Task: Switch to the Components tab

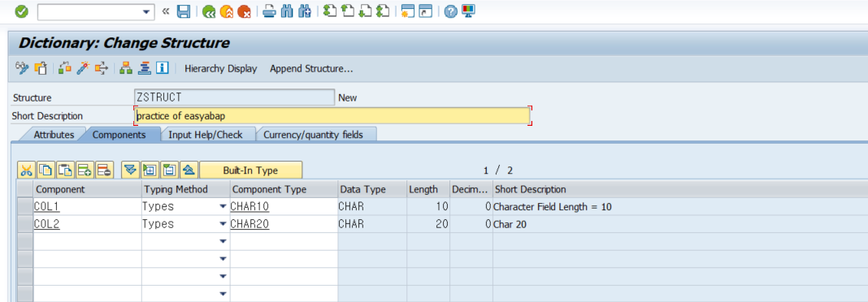Action: coord(119,135)
